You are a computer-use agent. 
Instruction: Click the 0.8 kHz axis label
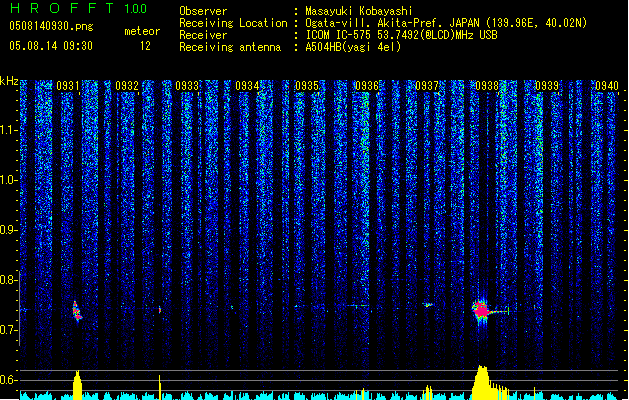click(8, 280)
